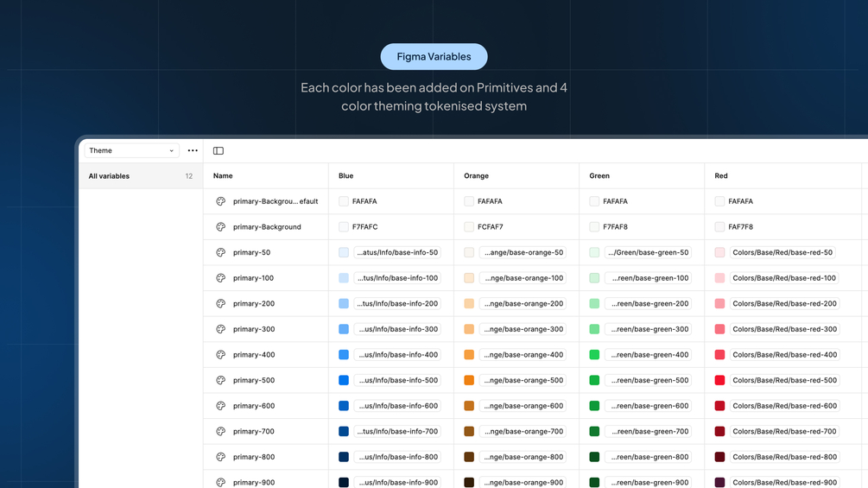Click Colors/Base/Red/base-red-50 alias chip
The height and width of the screenshot is (488, 868).
click(782, 252)
